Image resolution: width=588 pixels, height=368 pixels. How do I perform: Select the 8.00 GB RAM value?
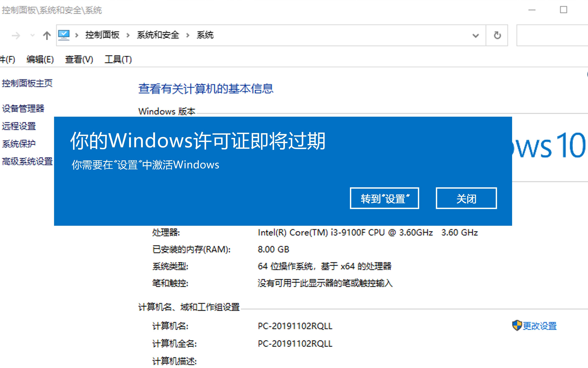click(274, 249)
